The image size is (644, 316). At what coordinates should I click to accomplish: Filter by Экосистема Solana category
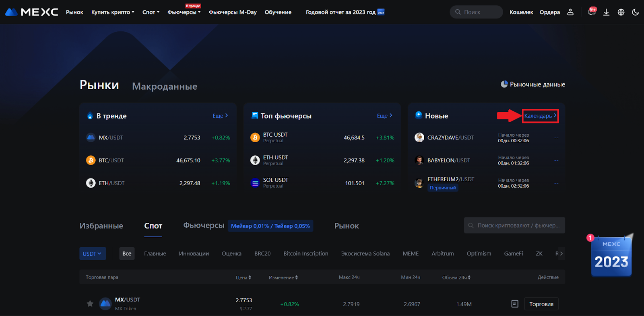pos(365,253)
